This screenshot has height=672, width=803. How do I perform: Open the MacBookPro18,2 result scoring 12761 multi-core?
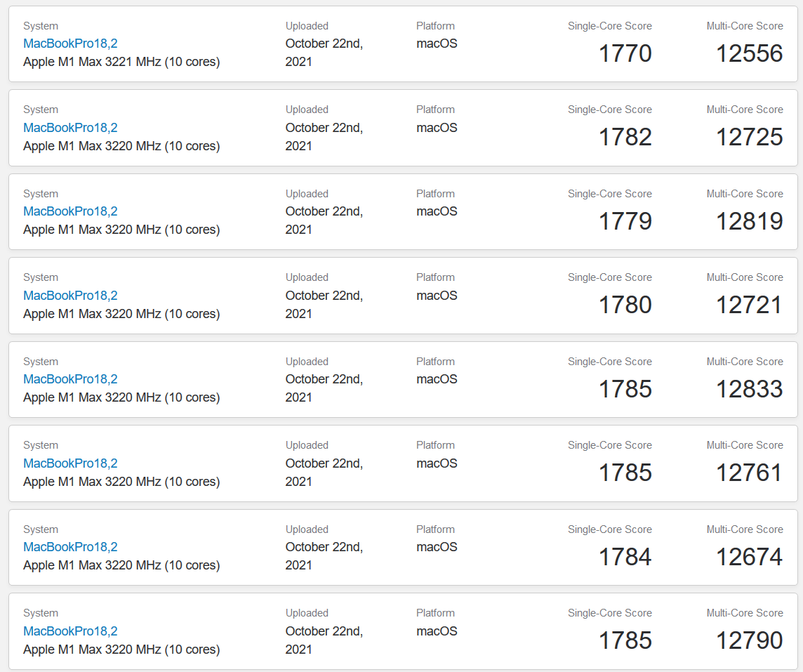tap(70, 463)
